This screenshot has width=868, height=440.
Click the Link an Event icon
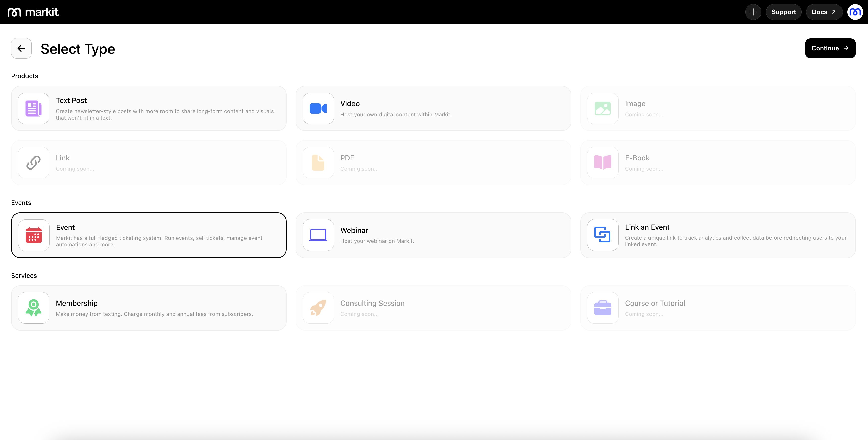coord(603,235)
